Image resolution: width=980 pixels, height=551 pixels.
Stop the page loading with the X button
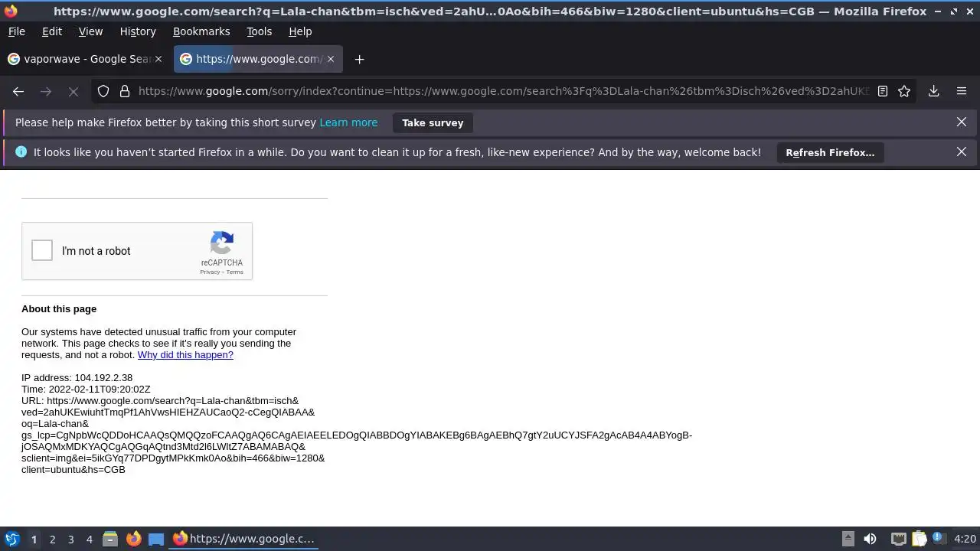(73, 91)
